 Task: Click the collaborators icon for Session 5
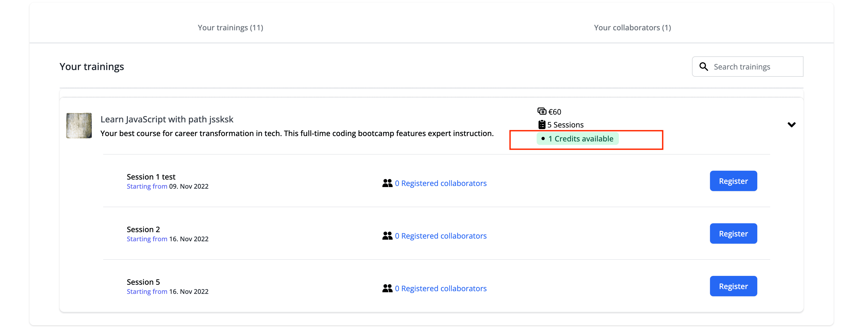click(x=387, y=288)
